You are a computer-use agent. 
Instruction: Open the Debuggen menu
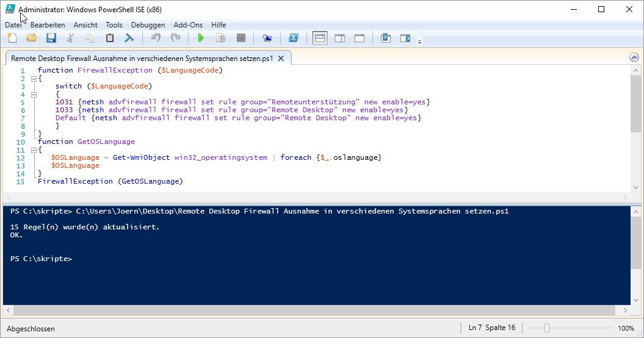[148, 25]
